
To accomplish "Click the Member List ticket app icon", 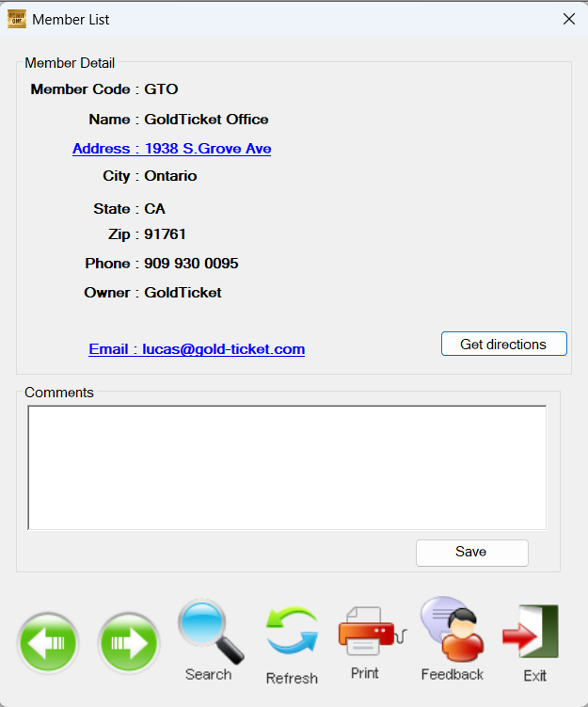I will [17, 19].
